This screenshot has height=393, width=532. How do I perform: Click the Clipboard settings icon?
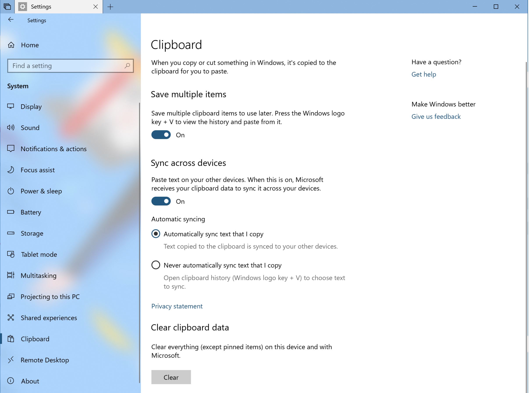coord(11,338)
